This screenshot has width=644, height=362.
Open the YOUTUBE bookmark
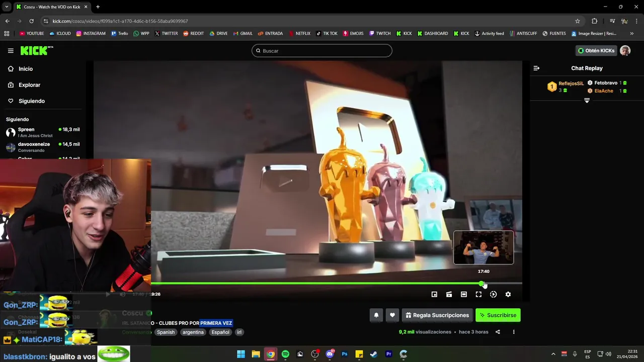(x=32, y=34)
